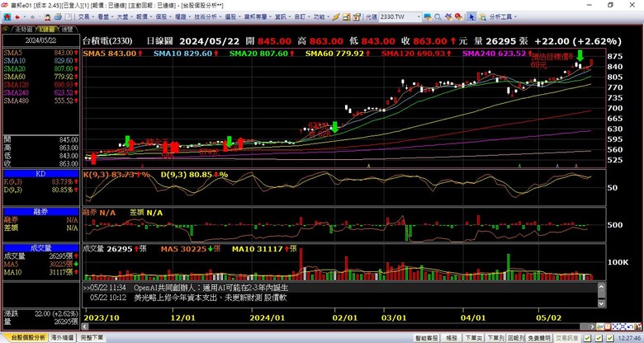Click chart scrollbar left arrow
644x343 pixels.
point(85,327)
